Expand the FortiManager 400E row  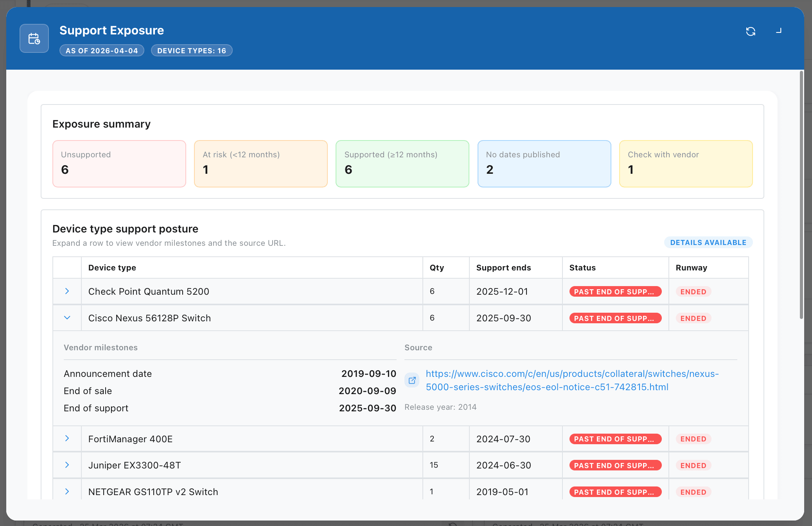tap(67, 438)
